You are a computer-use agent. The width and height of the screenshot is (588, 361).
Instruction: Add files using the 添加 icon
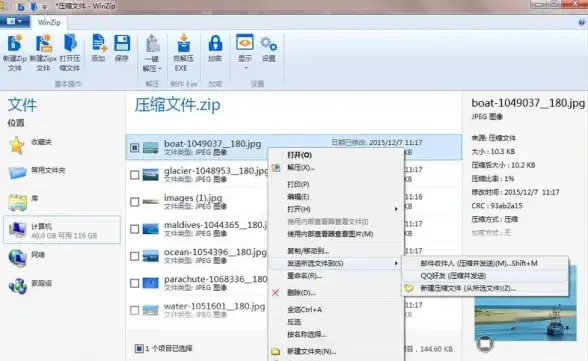click(99, 48)
